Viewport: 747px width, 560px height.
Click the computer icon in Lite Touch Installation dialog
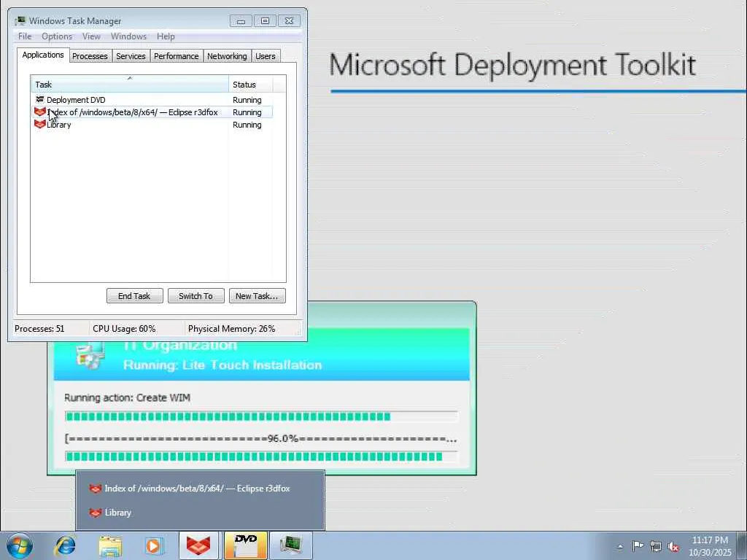click(90, 355)
